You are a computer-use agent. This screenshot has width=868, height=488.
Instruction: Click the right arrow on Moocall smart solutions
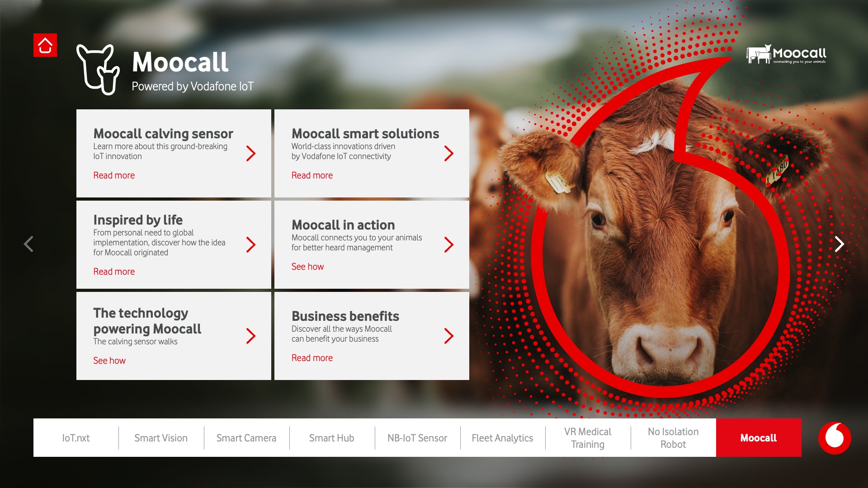(x=449, y=154)
